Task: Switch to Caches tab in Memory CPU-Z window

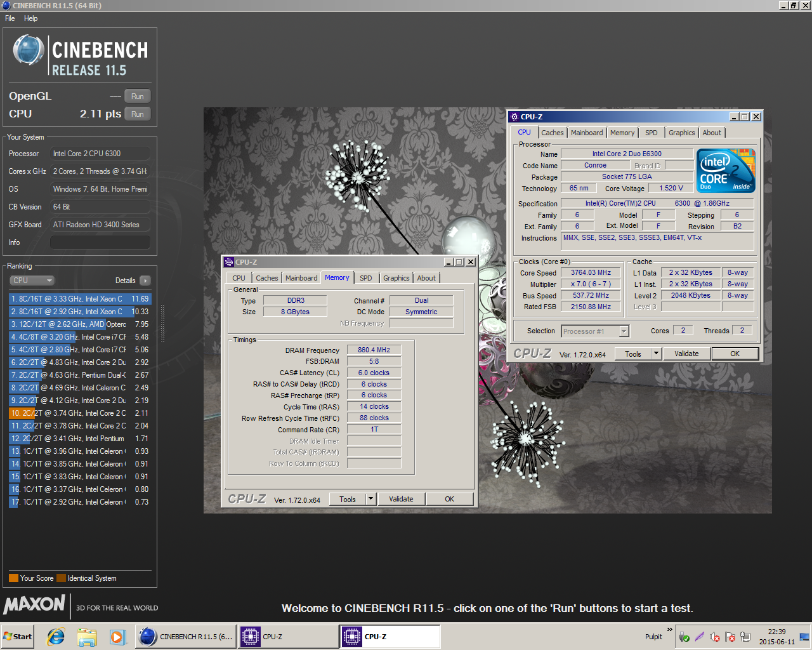Action: (267, 278)
